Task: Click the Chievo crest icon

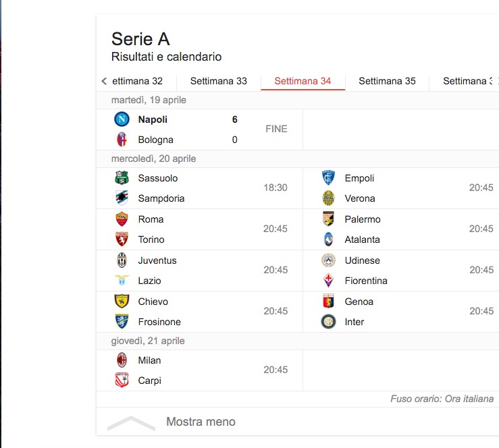Action: (122, 302)
